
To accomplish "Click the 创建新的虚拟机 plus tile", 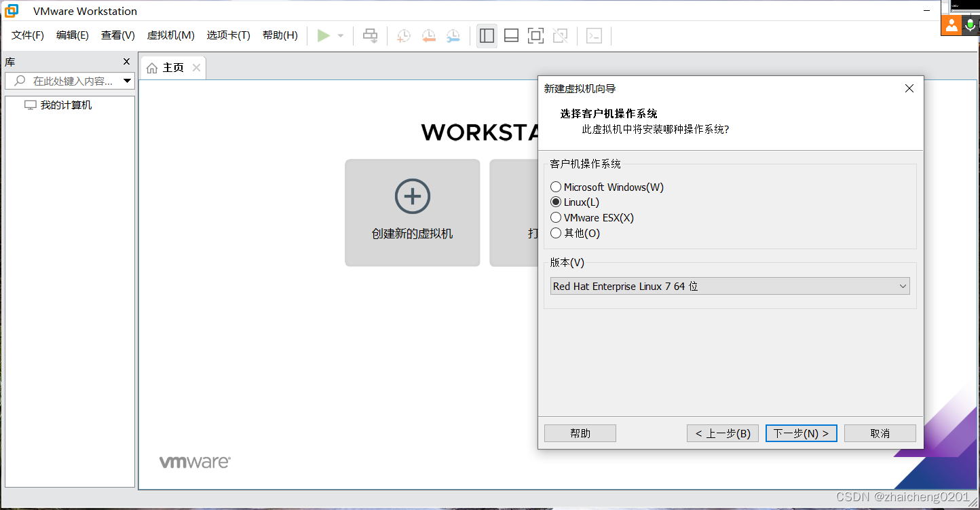I will (413, 213).
